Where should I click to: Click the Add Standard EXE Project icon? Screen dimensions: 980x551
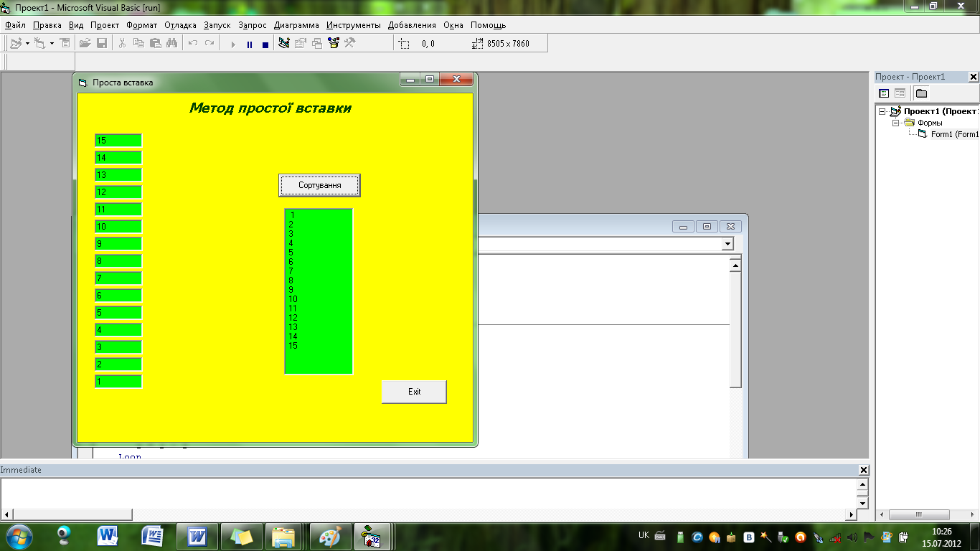coord(16,43)
